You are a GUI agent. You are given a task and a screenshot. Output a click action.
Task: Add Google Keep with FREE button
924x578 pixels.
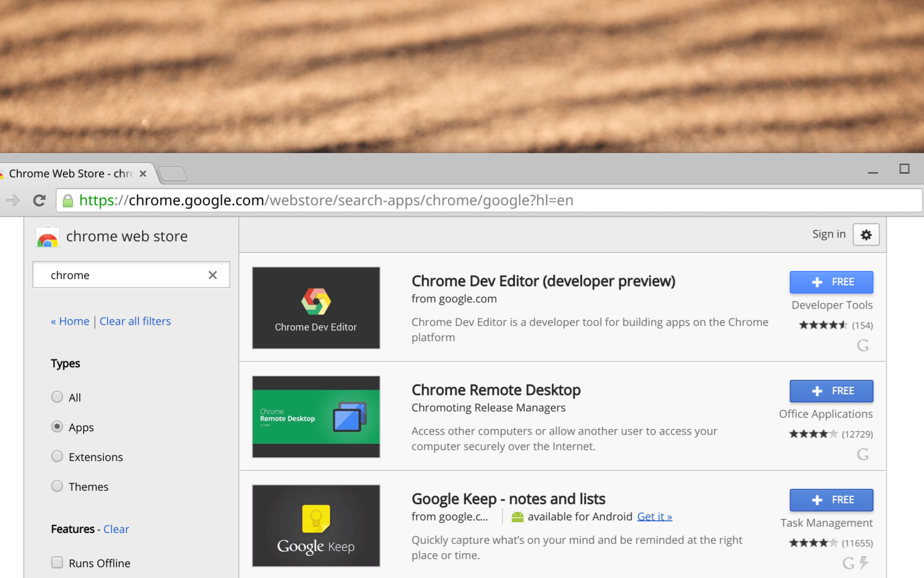tap(831, 500)
